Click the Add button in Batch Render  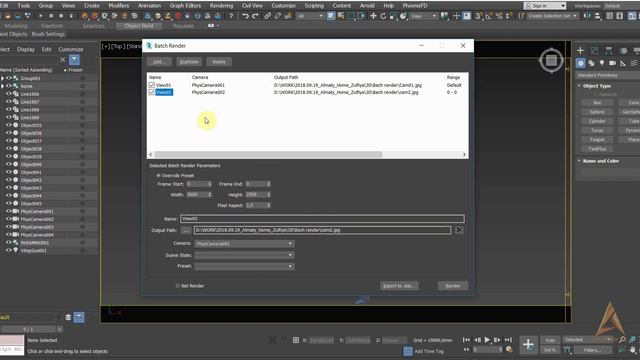(159, 62)
